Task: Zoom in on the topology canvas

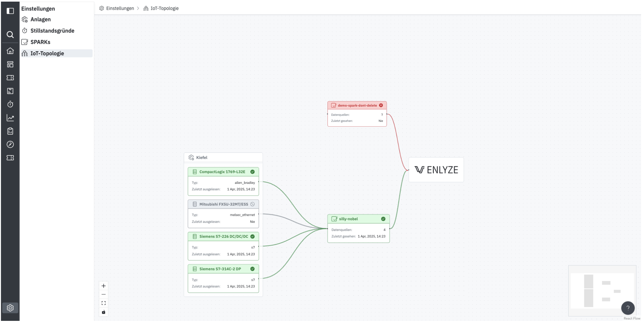Action: 104,286
